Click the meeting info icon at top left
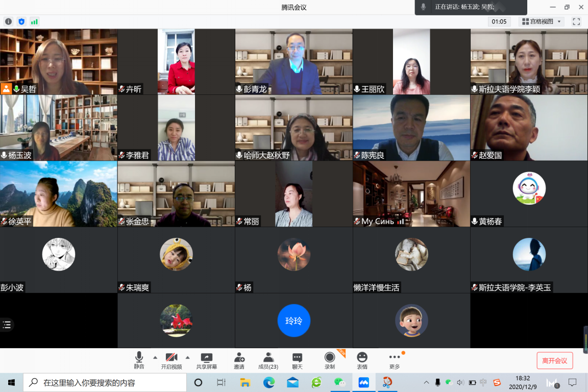The height and width of the screenshot is (392, 588). tap(8, 21)
